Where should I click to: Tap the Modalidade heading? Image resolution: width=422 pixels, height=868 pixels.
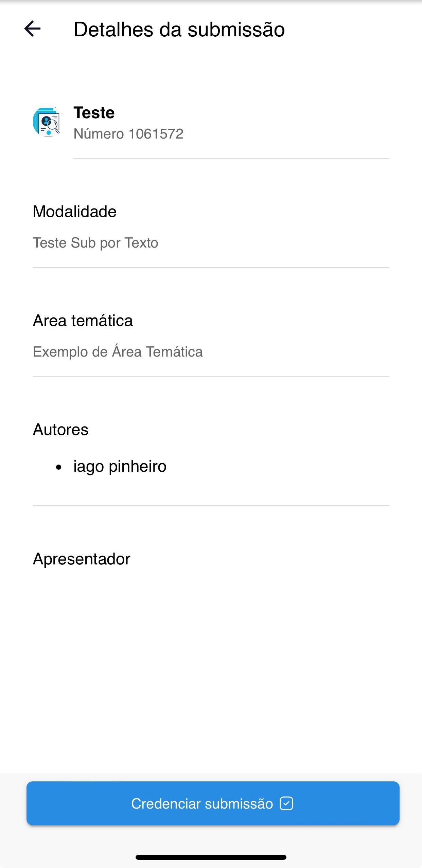pos(74,212)
